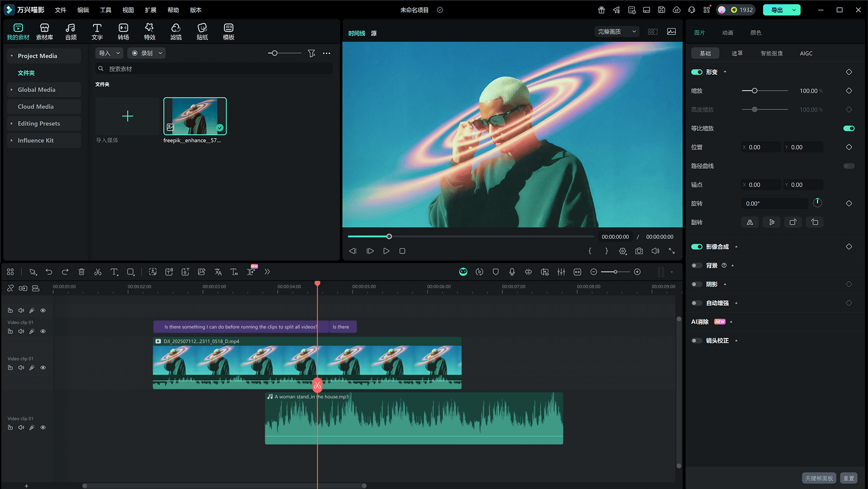
Task: Enable the 阴影 shadow toggle
Action: click(x=697, y=284)
